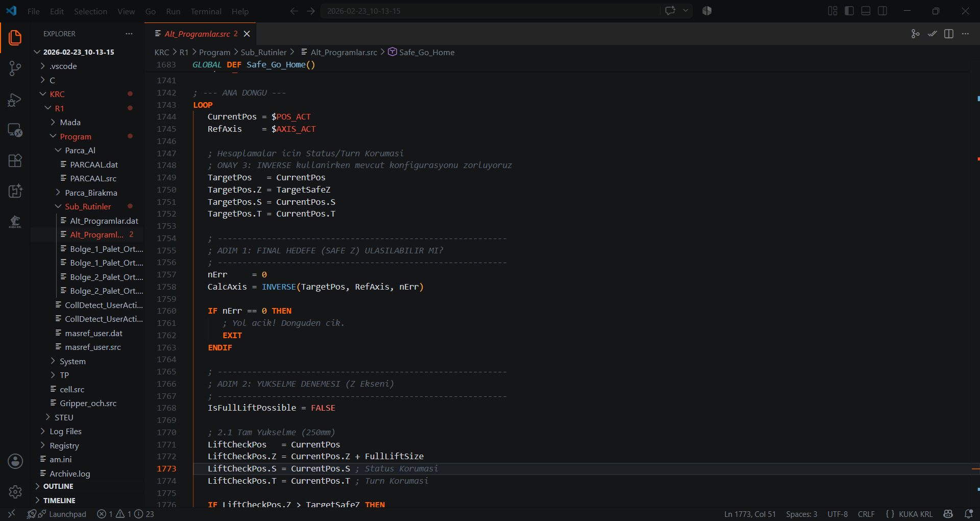Open the Copilot chat icon in title bar

[x=670, y=11]
